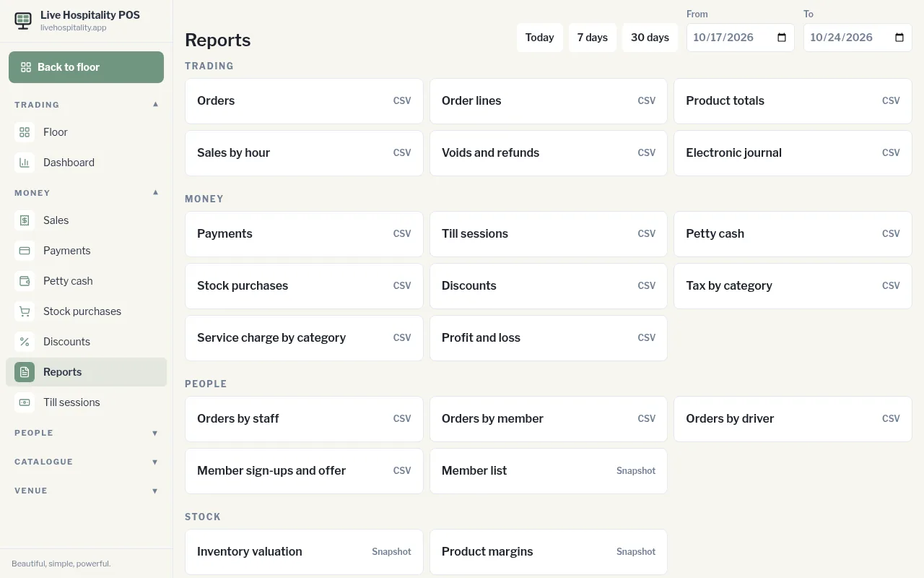Screen dimensions: 924x578
Task: Click the Petty cash wallet icon
Action: tap(25, 281)
